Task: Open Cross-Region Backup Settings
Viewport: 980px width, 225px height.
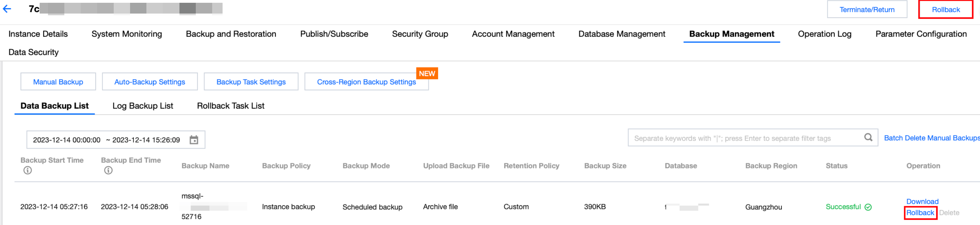Action: tap(366, 82)
